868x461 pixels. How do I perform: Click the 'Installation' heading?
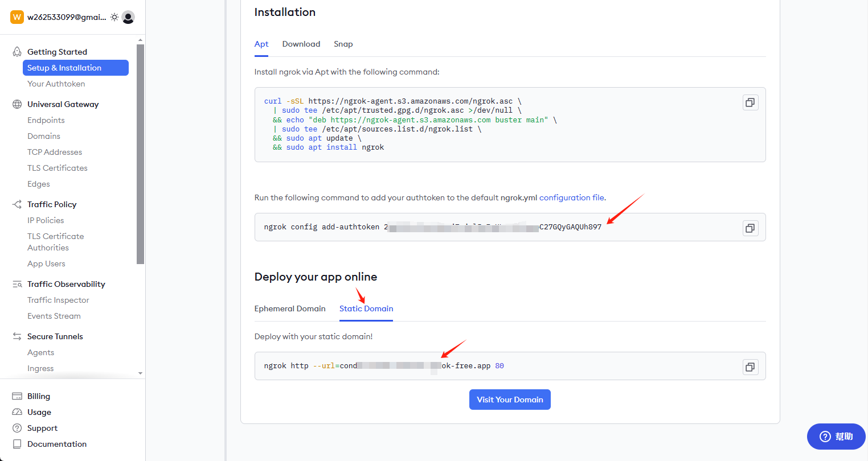(x=285, y=12)
